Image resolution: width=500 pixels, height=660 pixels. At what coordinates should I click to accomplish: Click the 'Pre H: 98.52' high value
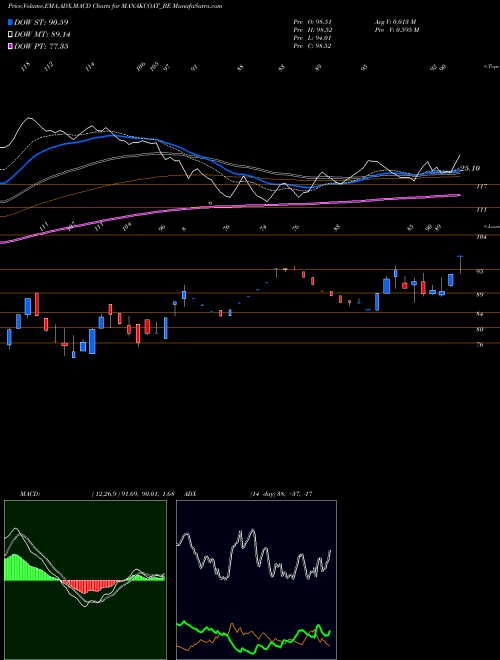312,30
